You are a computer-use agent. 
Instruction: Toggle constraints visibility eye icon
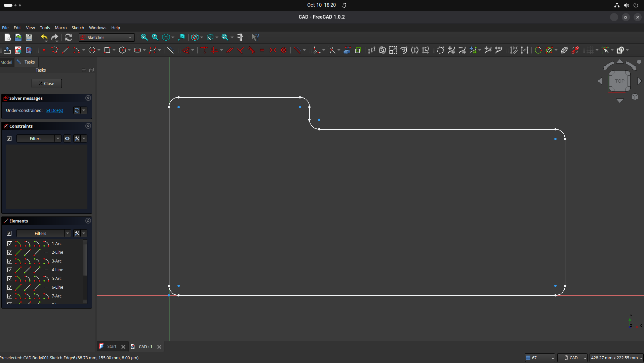[x=67, y=138]
